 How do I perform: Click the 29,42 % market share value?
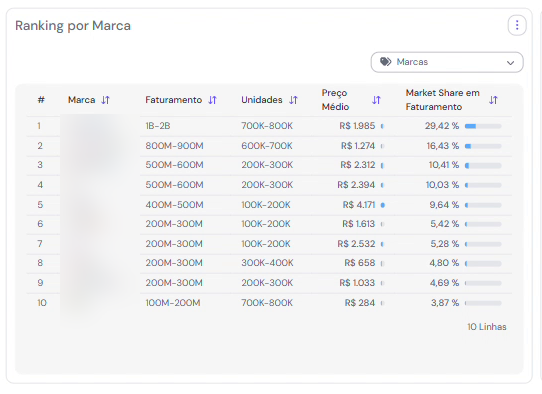tap(442, 126)
